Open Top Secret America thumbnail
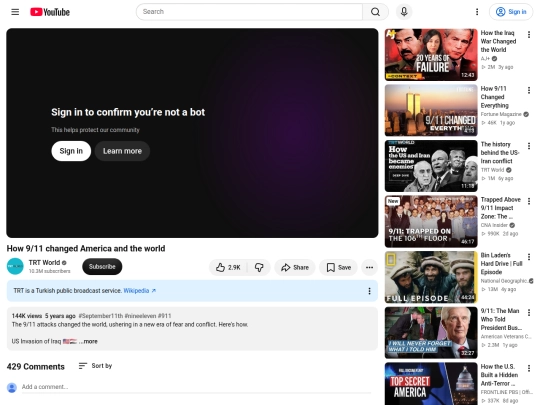The image size is (540, 405). tap(431, 384)
